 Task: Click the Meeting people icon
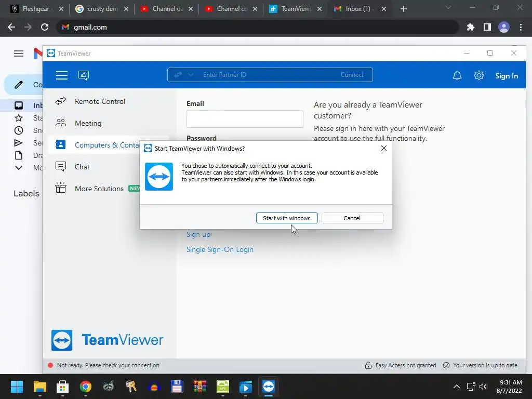[61, 123]
